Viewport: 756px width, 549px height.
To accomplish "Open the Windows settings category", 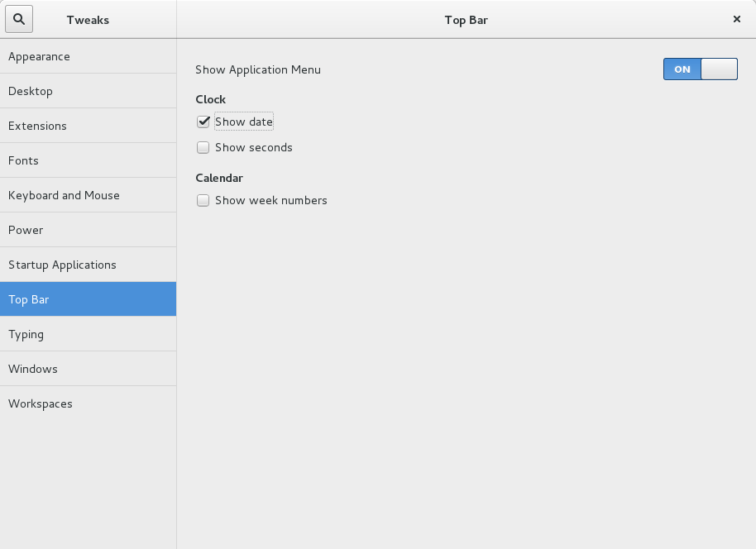I will [89, 369].
